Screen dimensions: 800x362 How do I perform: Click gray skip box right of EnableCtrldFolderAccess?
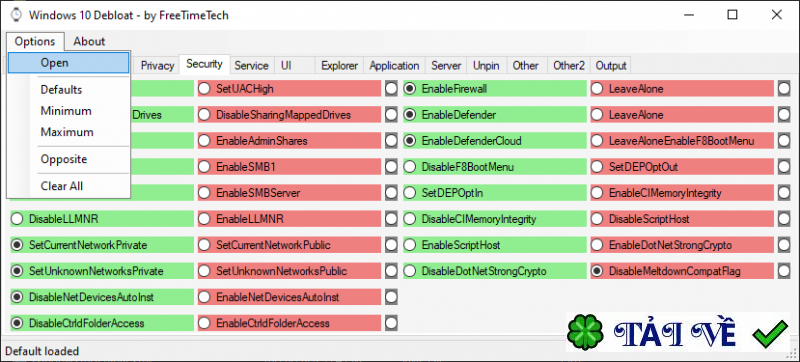[391, 323]
